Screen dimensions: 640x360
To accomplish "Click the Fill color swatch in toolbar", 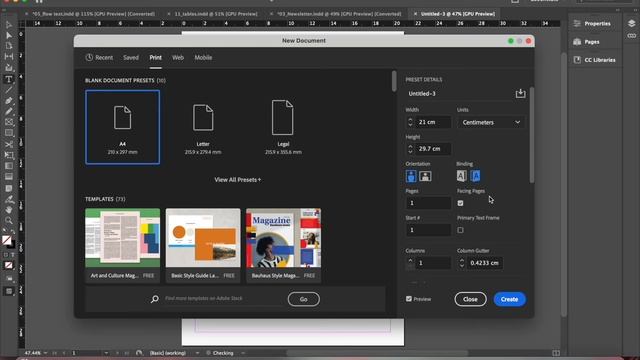I will point(7,240).
